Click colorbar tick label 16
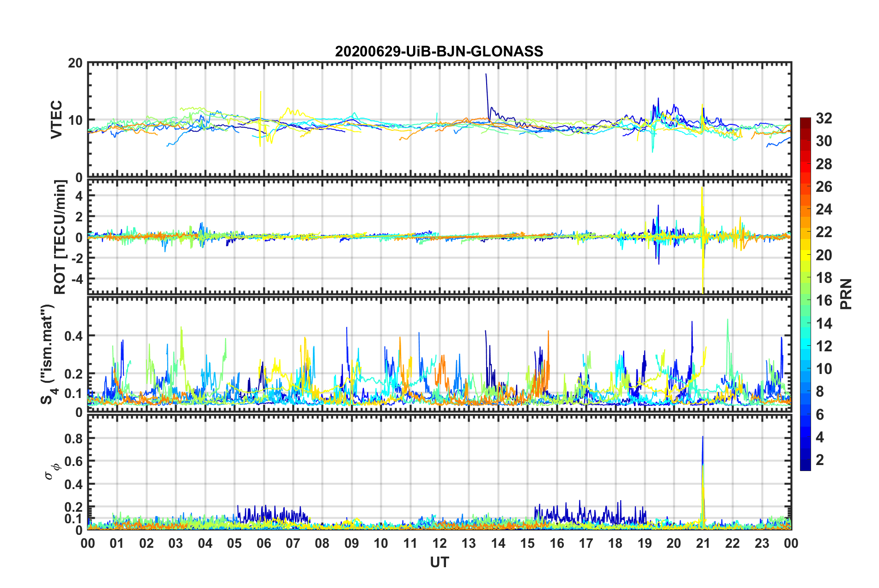The width and height of the screenshot is (879, 588). point(824,300)
